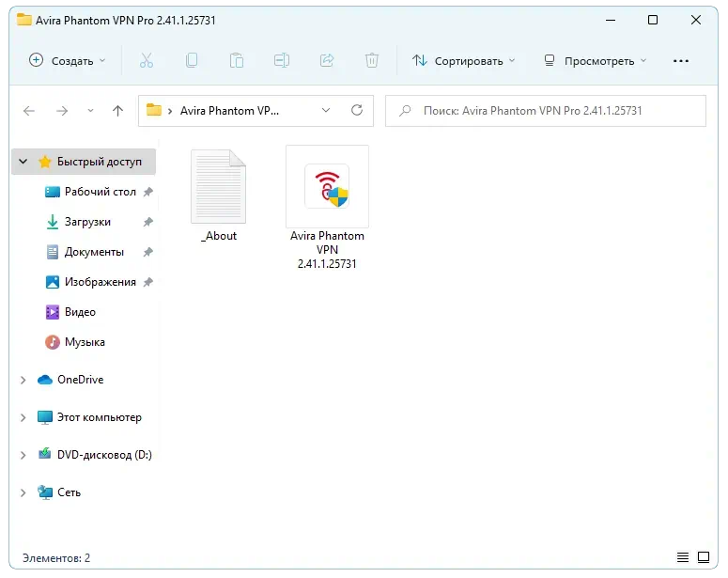Click the Avira Phantom VP... breadcrumb
Image resolution: width=728 pixels, height=578 pixels.
[x=229, y=111]
